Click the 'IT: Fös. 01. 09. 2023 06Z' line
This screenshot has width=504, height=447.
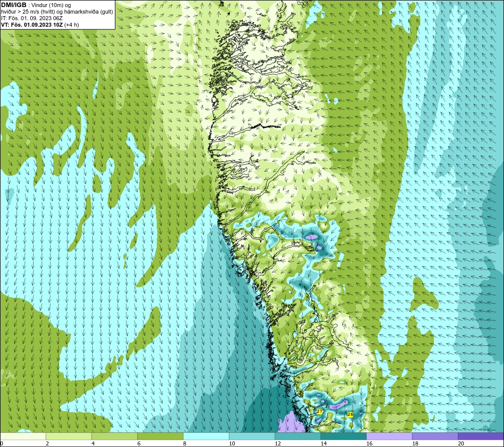[32, 18]
